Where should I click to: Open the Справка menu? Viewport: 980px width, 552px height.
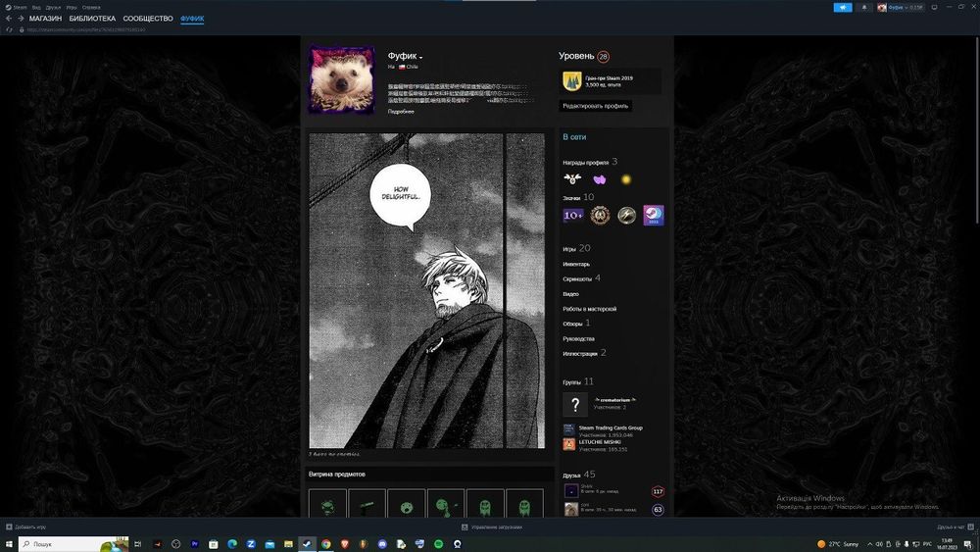[91, 8]
